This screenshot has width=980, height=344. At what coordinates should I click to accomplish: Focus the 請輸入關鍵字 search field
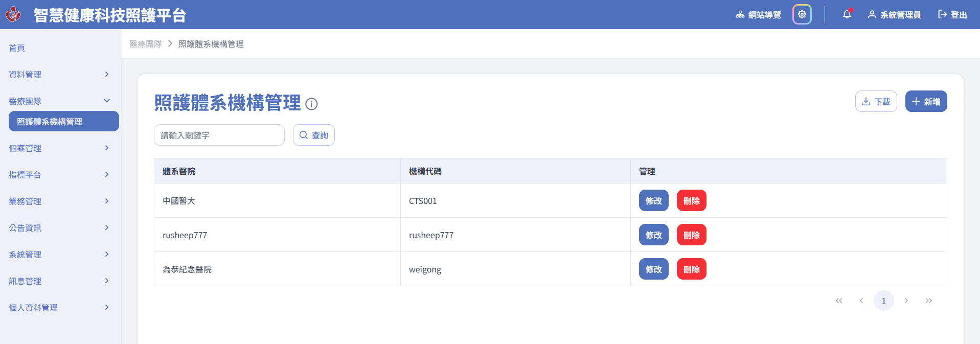coord(219,135)
